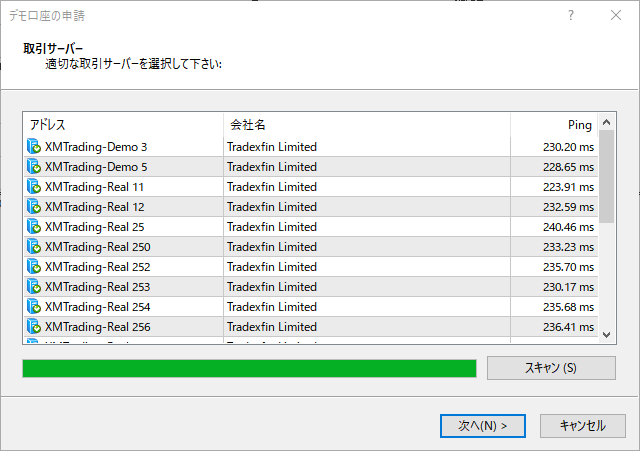Click the scroll up arrow in server list
This screenshot has height=451, width=640.
607,122
